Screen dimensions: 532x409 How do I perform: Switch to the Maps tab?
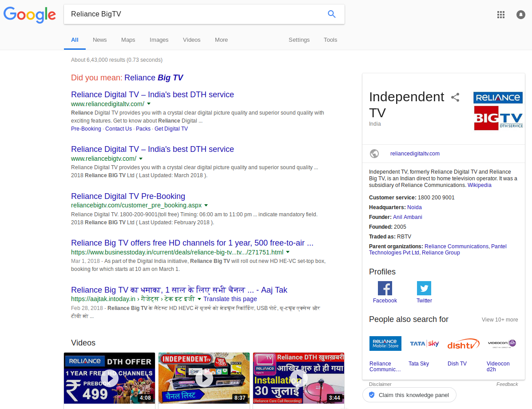coord(128,40)
